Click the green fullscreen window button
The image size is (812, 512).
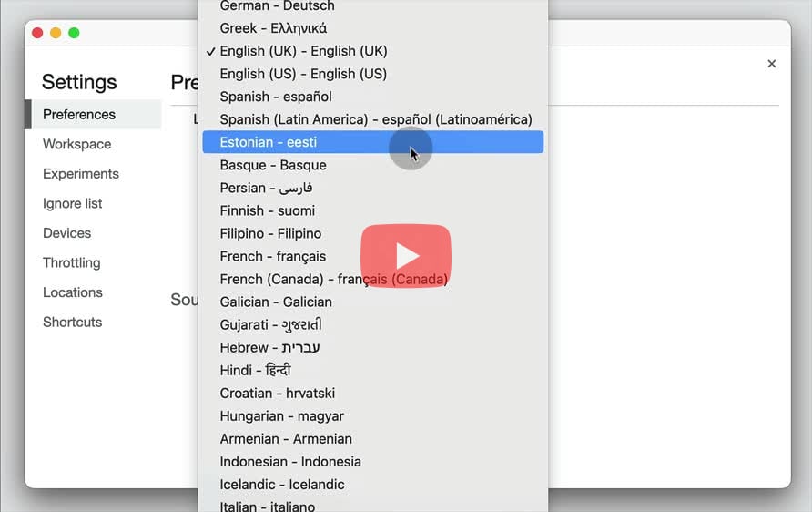[x=74, y=33]
